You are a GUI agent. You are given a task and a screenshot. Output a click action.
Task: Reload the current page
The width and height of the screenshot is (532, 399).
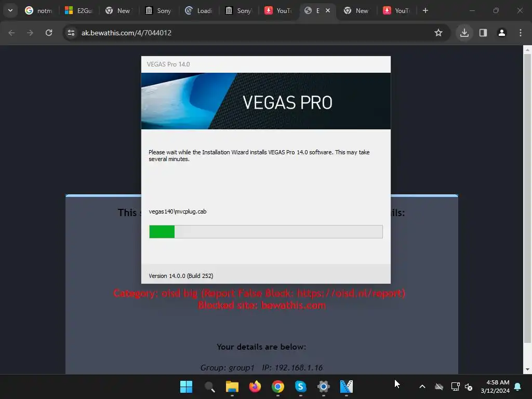pos(49,33)
